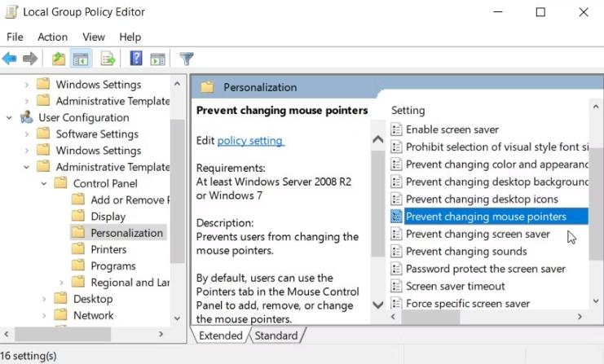
Task: Select the Display folder in the tree
Action: (108, 217)
